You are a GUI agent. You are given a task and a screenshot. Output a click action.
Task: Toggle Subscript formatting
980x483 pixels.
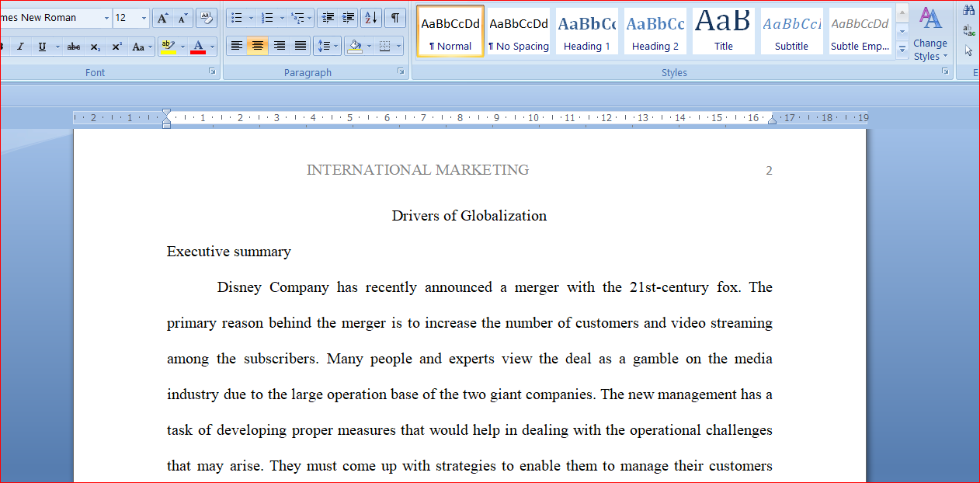(95, 47)
